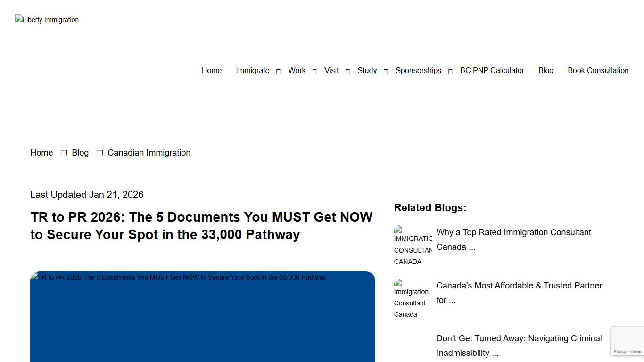Click the featured article banner image
644x362 pixels.
click(x=202, y=316)
